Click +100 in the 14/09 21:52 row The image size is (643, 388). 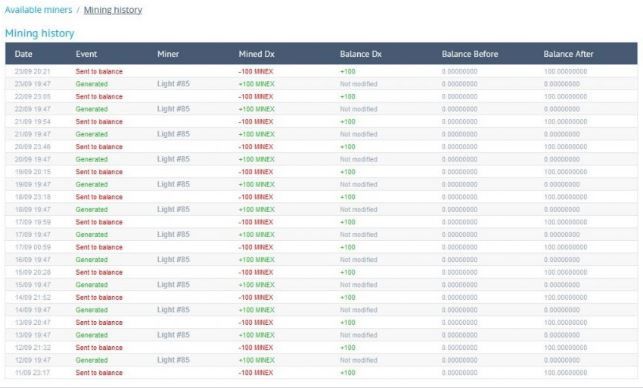[348, 297]
